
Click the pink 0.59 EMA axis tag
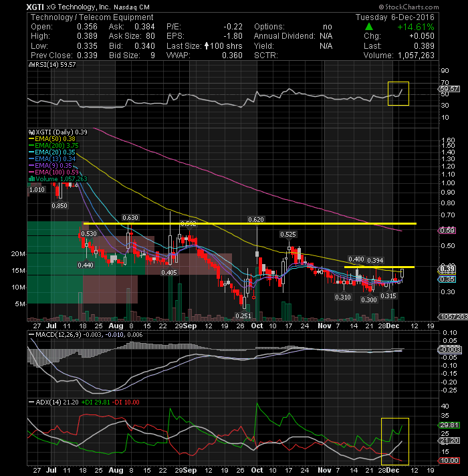click(447, 231)
